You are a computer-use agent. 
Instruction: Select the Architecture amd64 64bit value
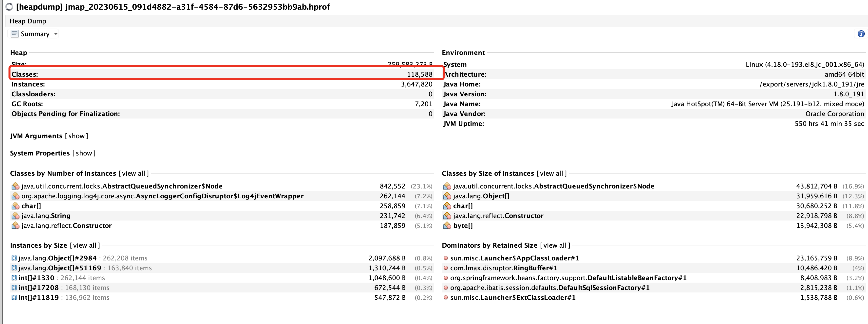click(x=844, y=74)
